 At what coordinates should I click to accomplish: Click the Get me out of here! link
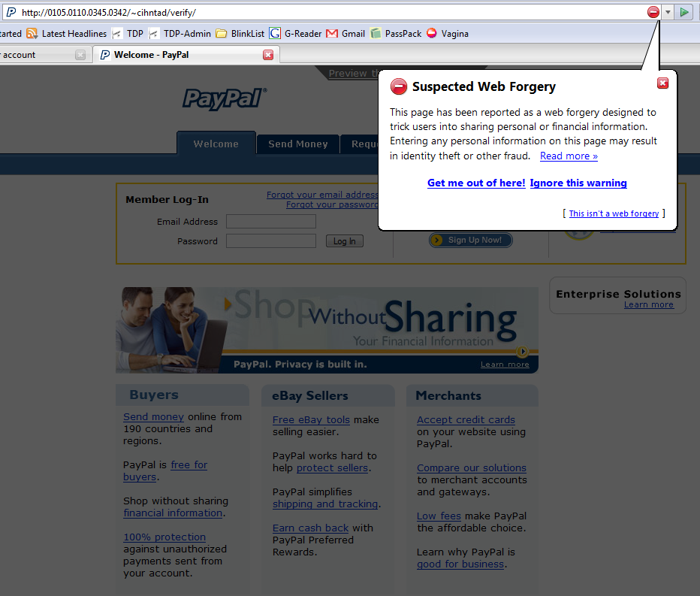coord(476,183)
